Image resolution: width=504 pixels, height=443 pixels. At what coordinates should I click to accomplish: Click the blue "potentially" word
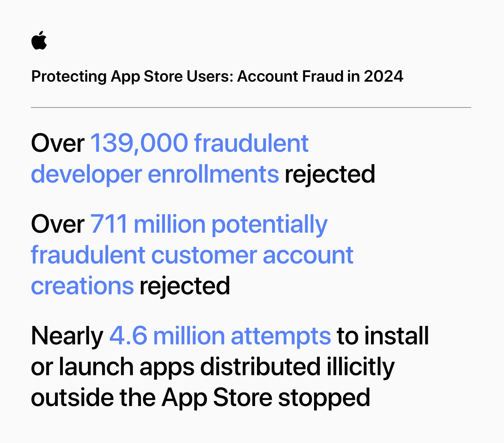point(269,224)
